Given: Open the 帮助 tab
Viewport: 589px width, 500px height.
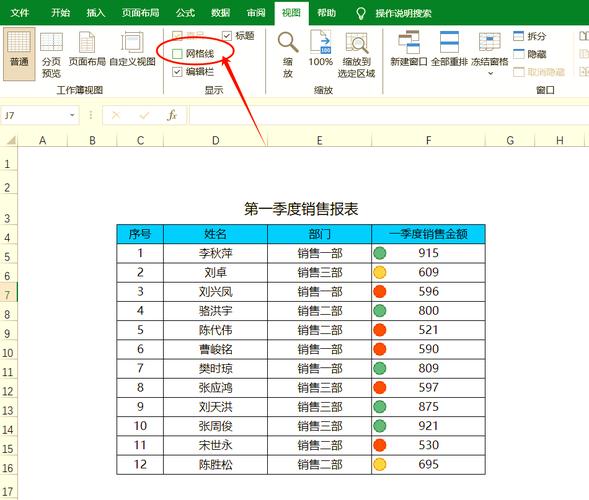Looking at the screenshot, I should point(326,13).
